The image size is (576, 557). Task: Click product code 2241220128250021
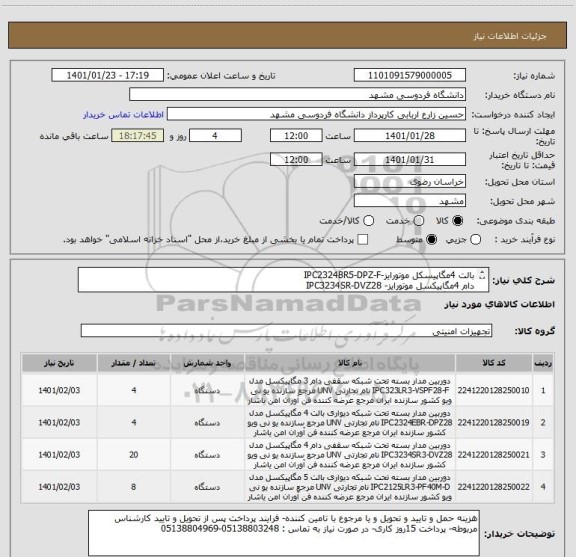pyautogui.click(x=493, y=455)
